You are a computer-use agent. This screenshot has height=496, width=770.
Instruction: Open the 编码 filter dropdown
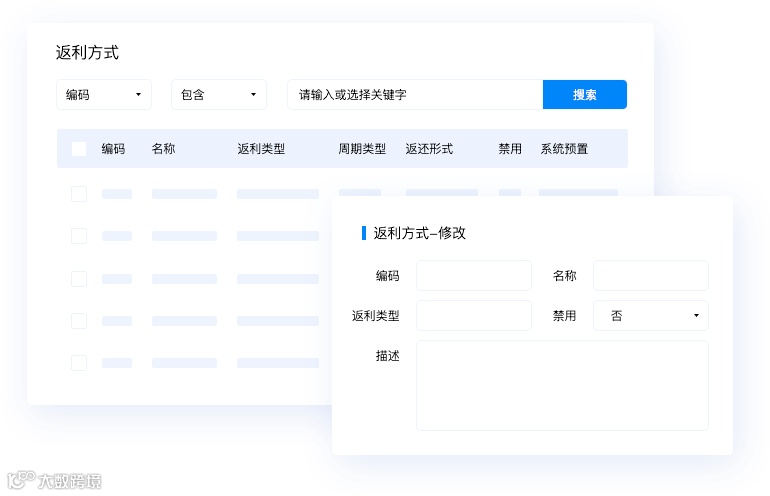(x=104, y=94)
